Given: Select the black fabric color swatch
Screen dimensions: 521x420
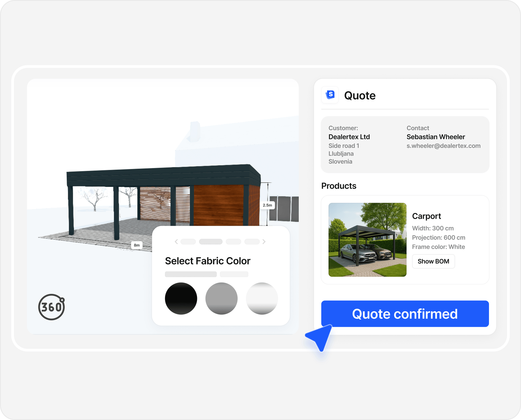Looking at the screenshot, I should (181, 298).
